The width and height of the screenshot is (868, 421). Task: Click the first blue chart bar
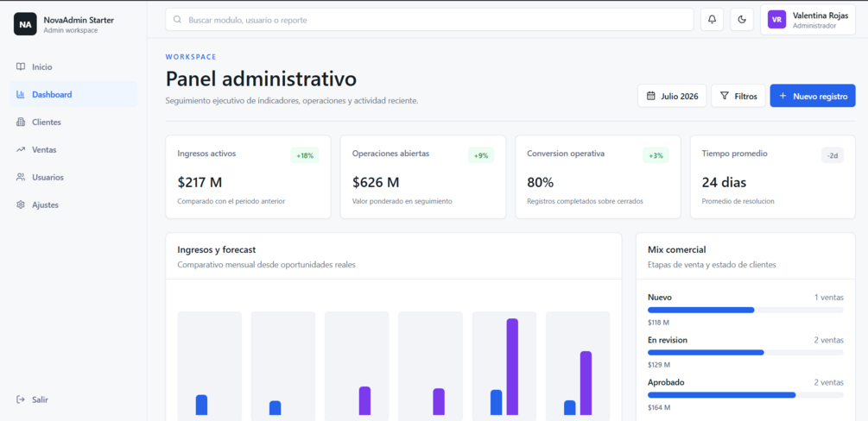click(201, 405)
